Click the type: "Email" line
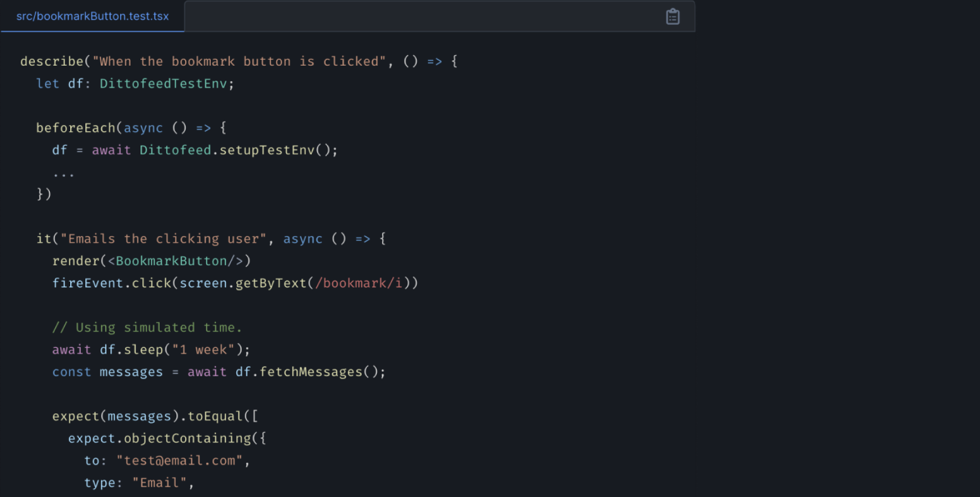 point(139,482)
